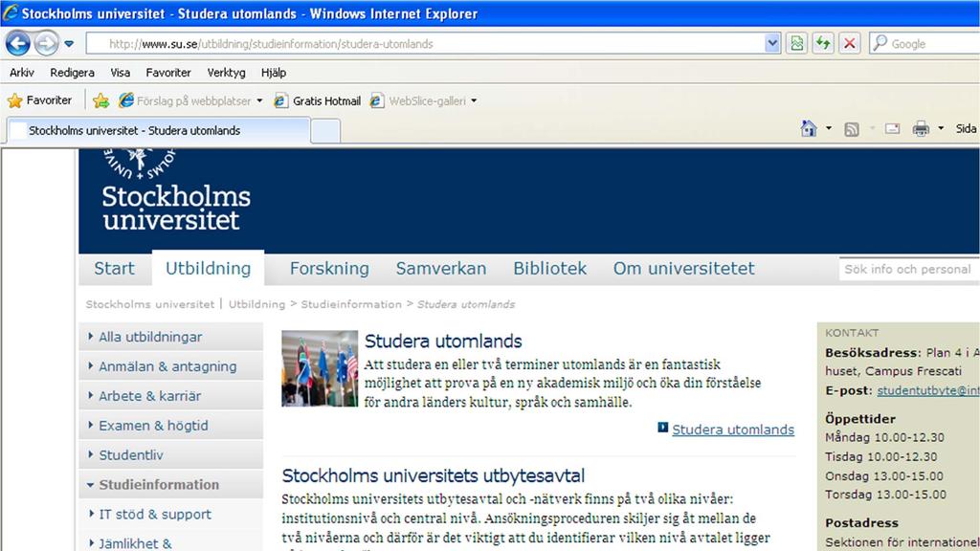Follow the Stockholms universitet breadcrumb link
980x551 pixels.
click(150, 304)
